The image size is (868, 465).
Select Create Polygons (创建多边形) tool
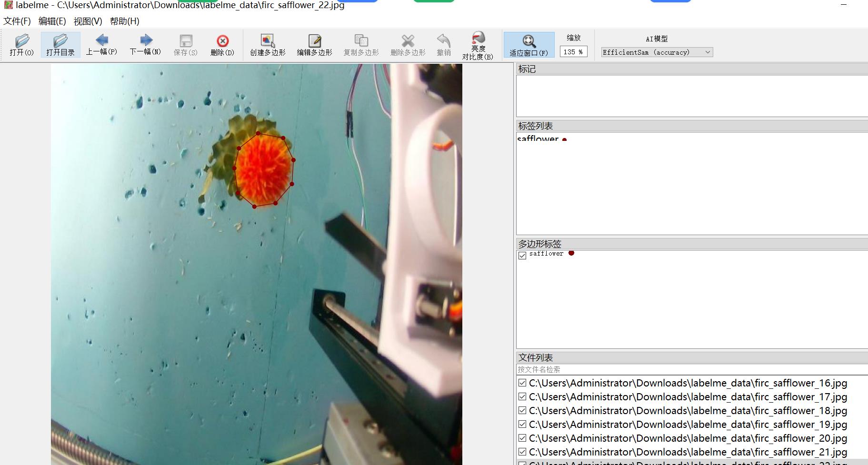(268, 45)
